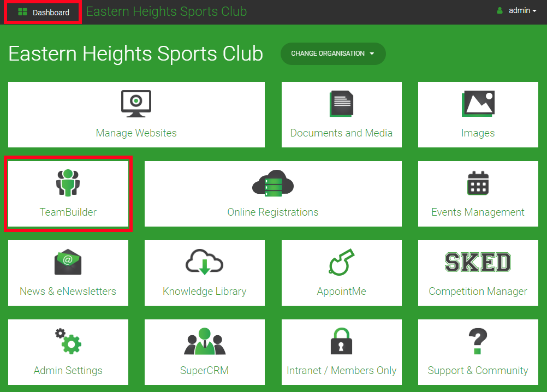Click the Competition Manager text label
547x392 pixels.
pyautogui.click(x=478, y=291)
